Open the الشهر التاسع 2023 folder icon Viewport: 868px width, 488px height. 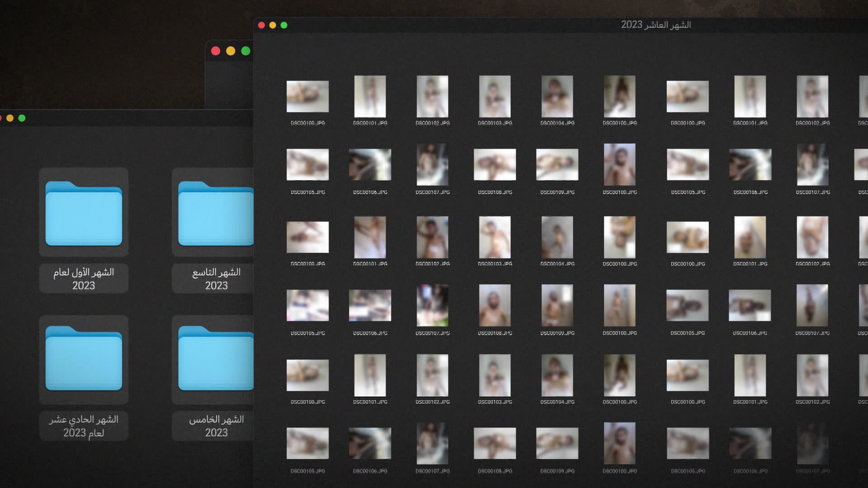(x=216, y=213)
